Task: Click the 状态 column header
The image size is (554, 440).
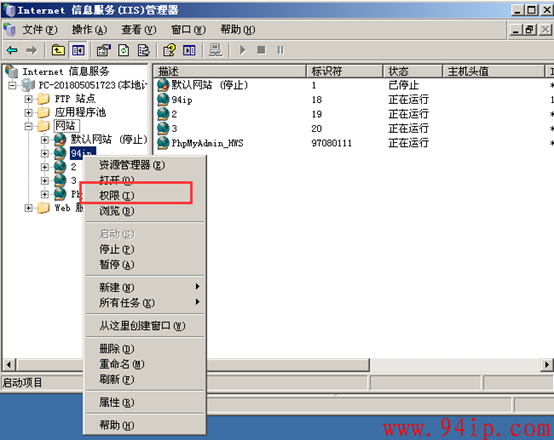Action: pyautogui.click(x=413, y=71)
